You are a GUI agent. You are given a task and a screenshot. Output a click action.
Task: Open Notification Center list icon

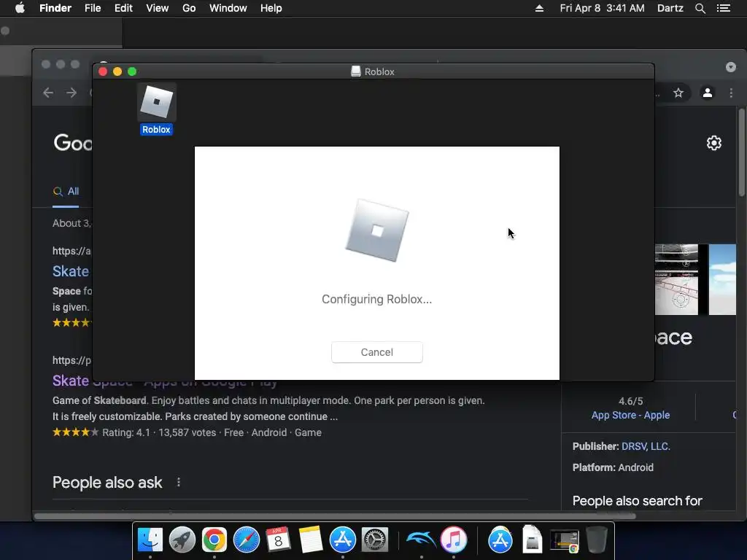coord(724,8)
